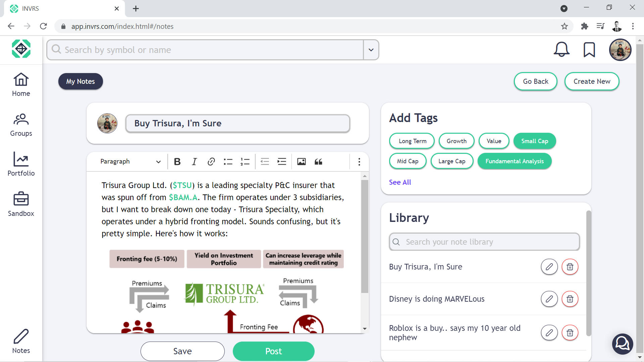Open the Paragraph style dropdown
The image size is (644, 362).
click(130, 162)
